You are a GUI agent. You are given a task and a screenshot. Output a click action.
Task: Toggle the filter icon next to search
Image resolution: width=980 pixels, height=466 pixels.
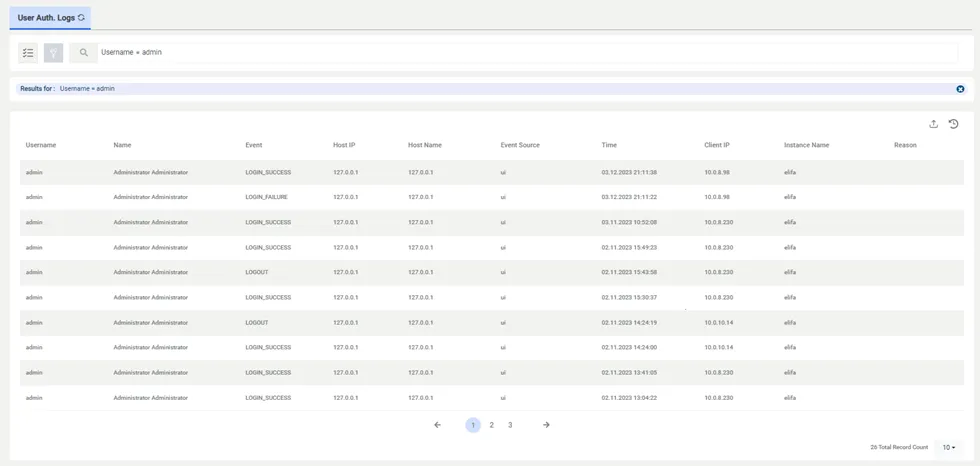click(x=54, y=53)
